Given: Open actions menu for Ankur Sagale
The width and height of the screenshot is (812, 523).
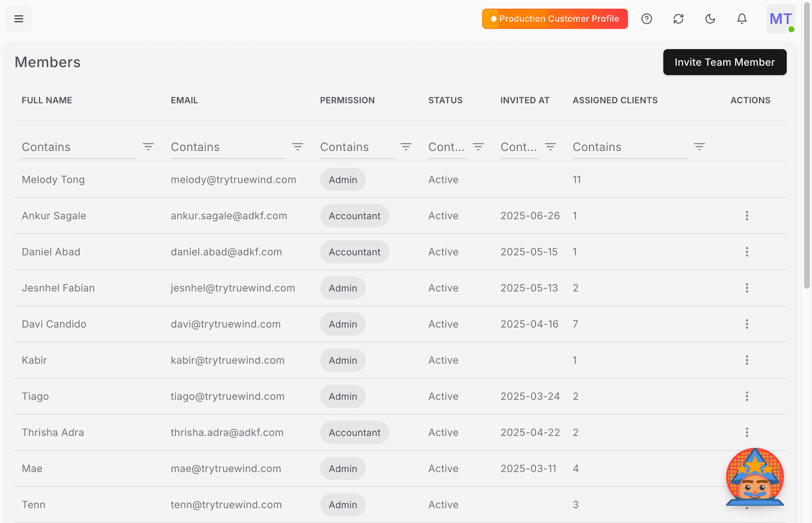Looking at the screenshot, I should pyautogui.click(x=747, y=216).
